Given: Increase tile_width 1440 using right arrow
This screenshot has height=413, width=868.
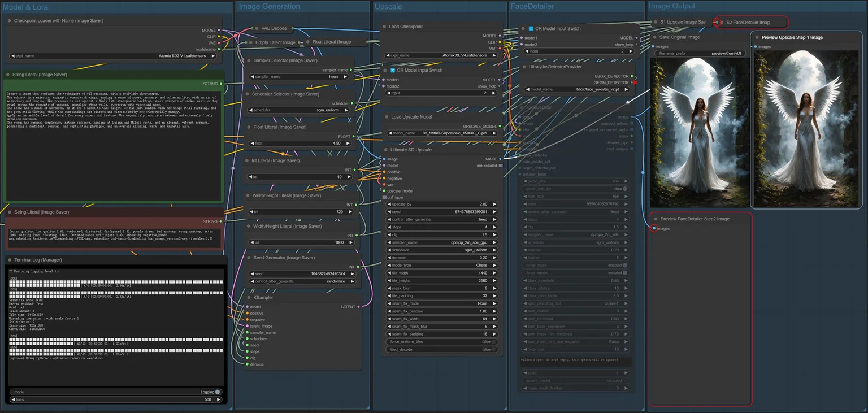Looking at the screenshot, I should (494, 273).
